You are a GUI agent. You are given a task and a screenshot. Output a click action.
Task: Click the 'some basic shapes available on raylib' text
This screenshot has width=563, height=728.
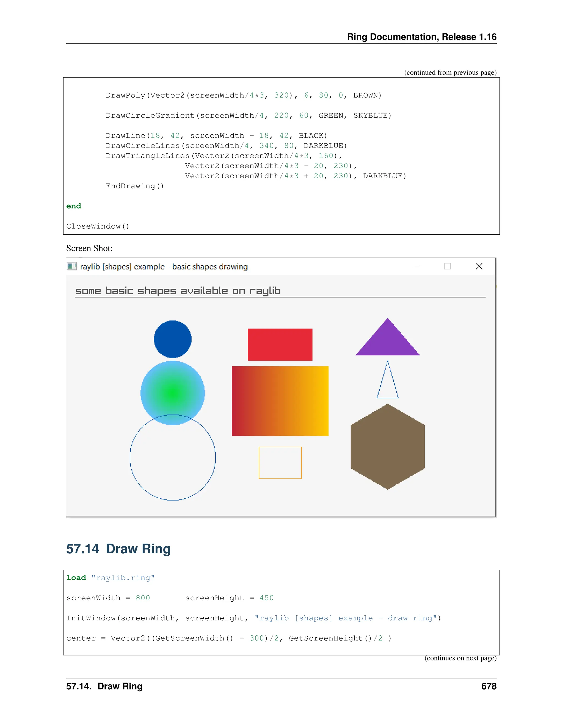pyautogui.click(x=177, y=291)
